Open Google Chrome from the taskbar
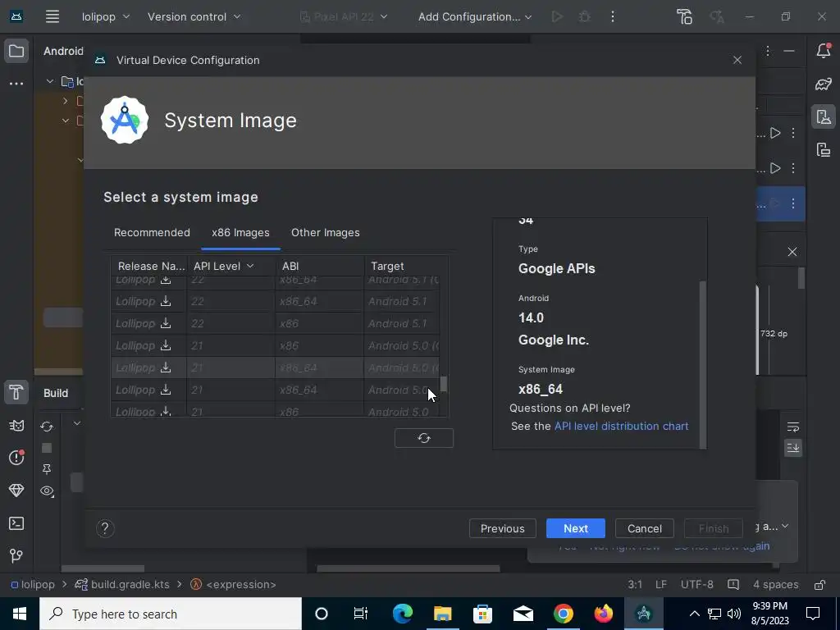The height and width of the screenshot is (630, 840). pos(563,614)
